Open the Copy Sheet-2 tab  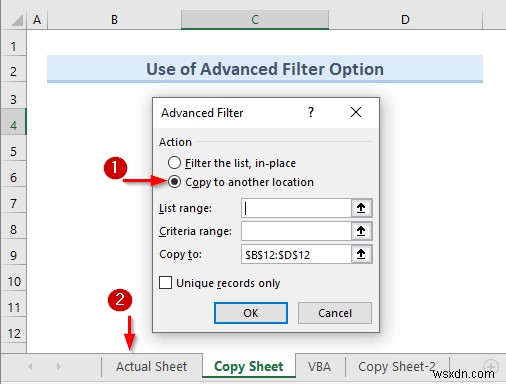coord(397,367)
